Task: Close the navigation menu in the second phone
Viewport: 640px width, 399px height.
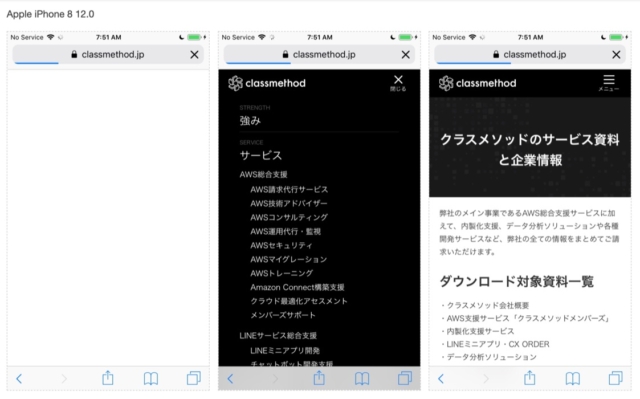Action: coord(398,83)
